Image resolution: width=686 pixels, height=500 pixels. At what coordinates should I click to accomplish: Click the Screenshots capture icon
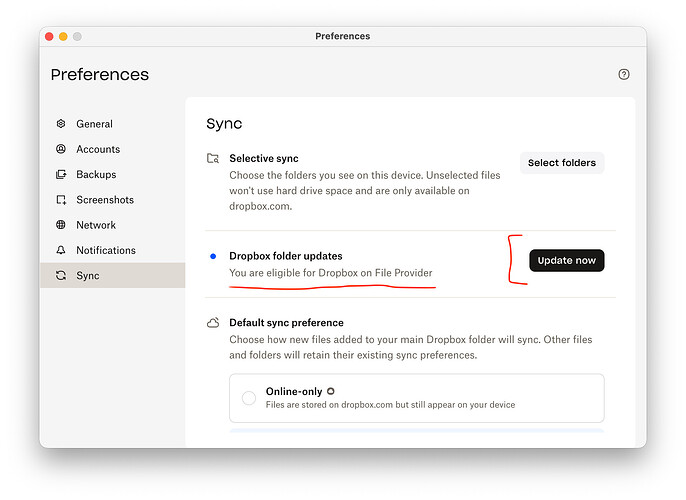coord(61,200)
